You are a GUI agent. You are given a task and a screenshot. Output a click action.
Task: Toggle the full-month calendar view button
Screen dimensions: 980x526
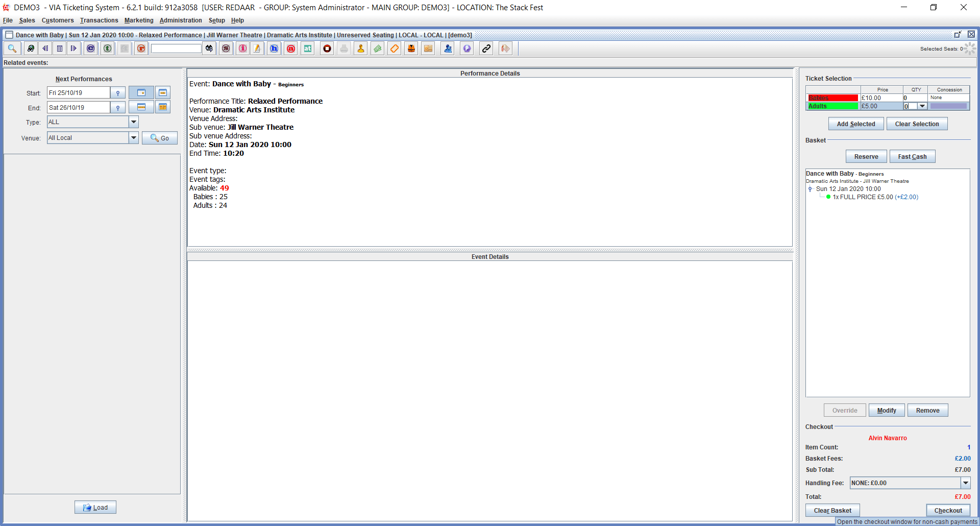[x=163, y=107]
